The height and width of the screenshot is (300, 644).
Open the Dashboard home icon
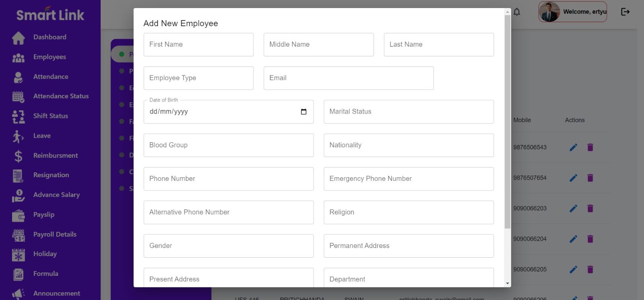coord(18,37)
